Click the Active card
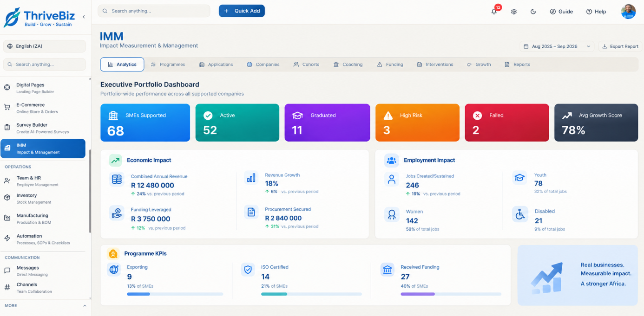Viewport: 644px width, 316px height. (x=237, y=123)
